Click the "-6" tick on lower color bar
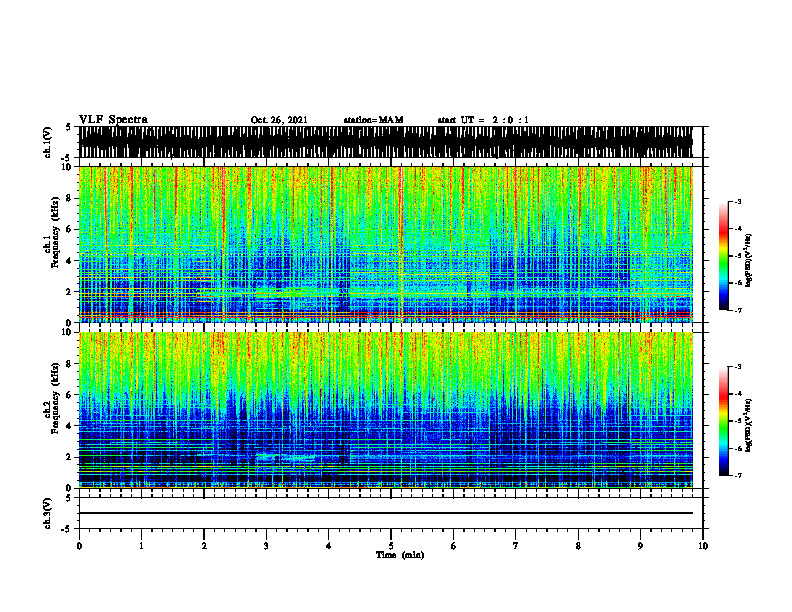 tap(738, 448)
